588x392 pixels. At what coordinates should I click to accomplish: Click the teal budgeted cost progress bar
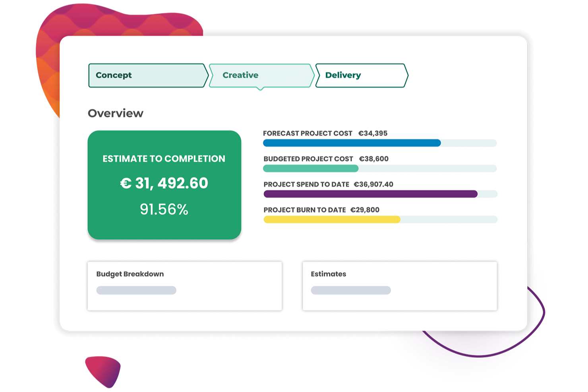click(311, 169)
